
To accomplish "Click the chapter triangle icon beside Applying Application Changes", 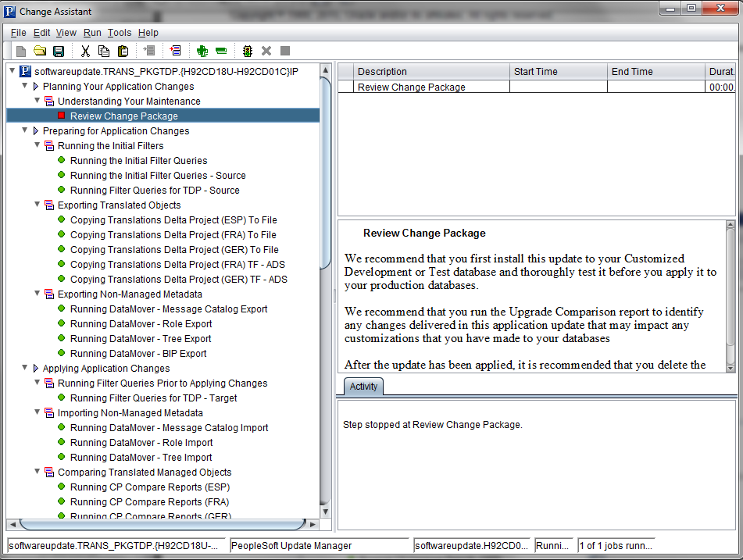I will coord(35,368).
